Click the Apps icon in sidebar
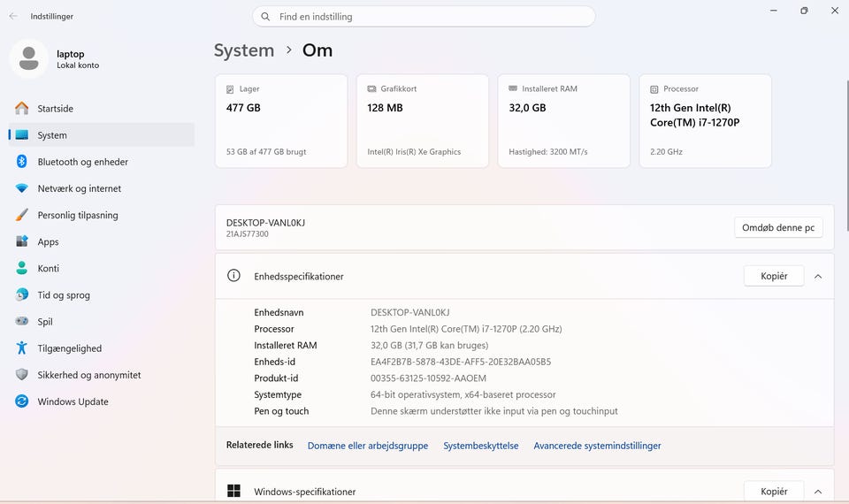The width and height of the screenshot is (849, 504). pyautogui.click(x=22, y=241)
